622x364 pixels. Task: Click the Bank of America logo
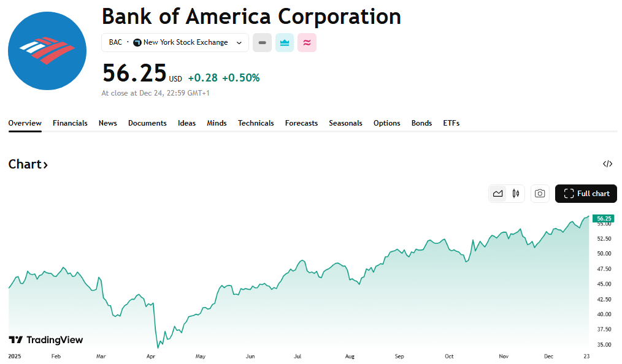(x=47, y=51)
